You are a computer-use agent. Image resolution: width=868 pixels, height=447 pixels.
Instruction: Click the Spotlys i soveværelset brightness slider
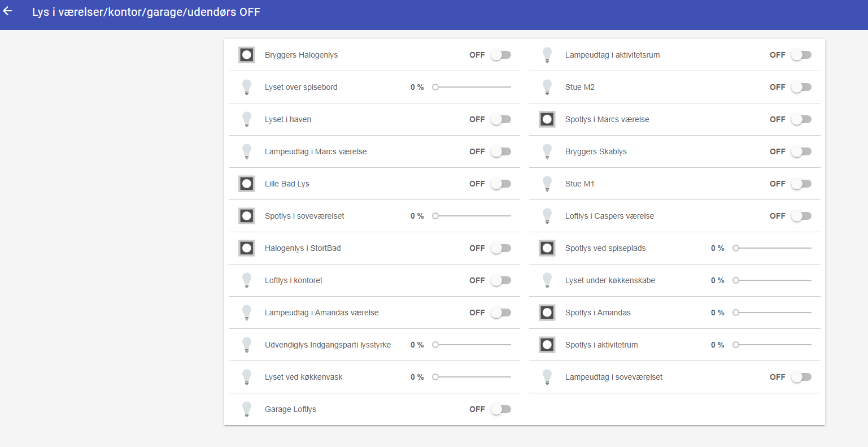coord(473,216)
